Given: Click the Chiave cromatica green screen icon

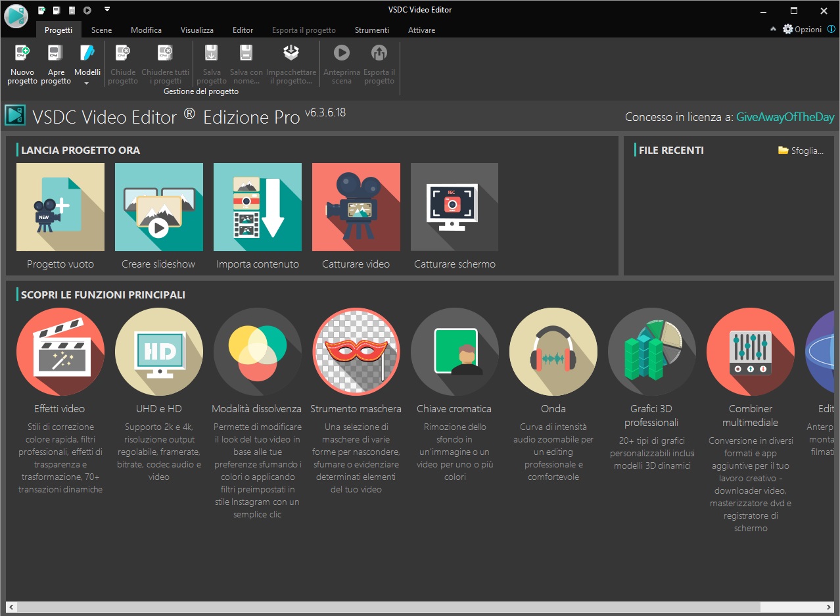Looking at the screenshot, I should pos(455,352).
